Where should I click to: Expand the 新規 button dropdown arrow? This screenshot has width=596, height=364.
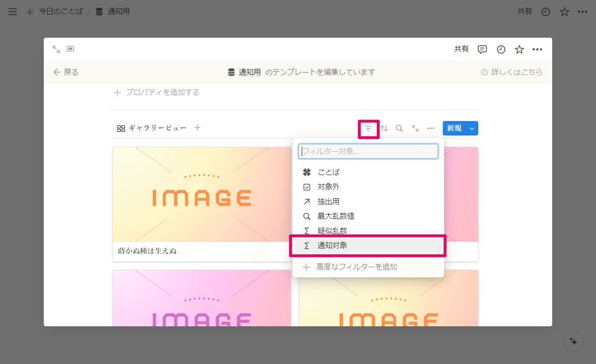(472, 128)
